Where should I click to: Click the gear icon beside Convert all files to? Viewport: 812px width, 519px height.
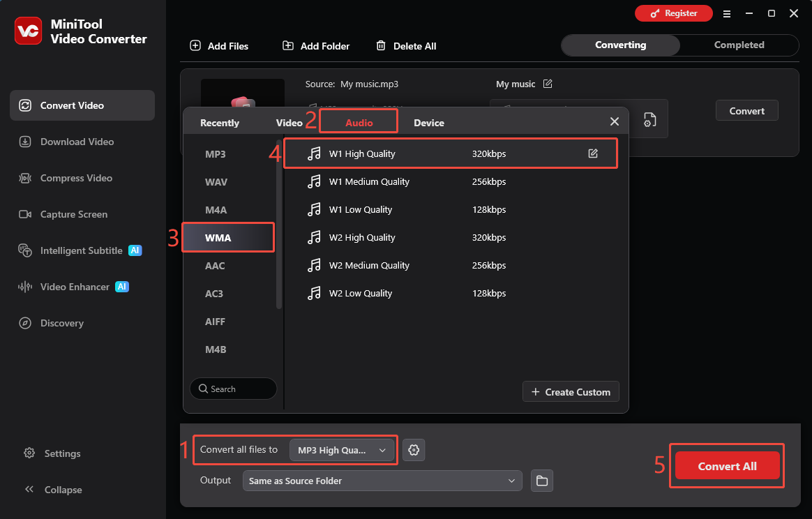point(414,450)
